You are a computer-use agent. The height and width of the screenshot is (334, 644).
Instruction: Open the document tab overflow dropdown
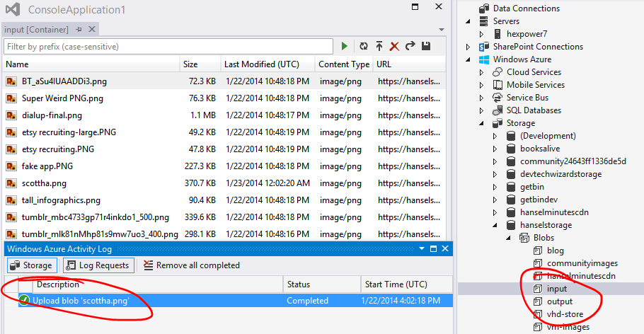pyautogui.click(x=442, y=30)
